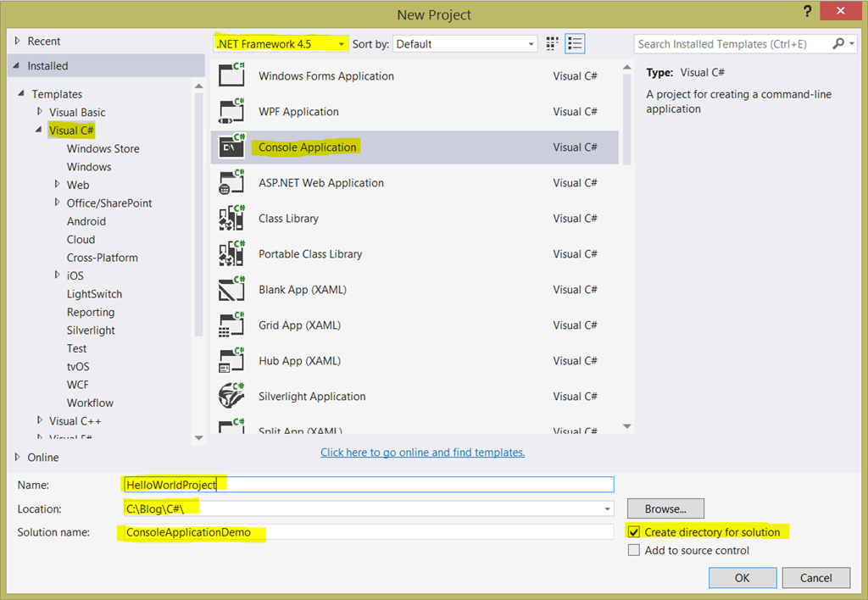
Task: Click the Browse button for project location
Action: [665, 508]
